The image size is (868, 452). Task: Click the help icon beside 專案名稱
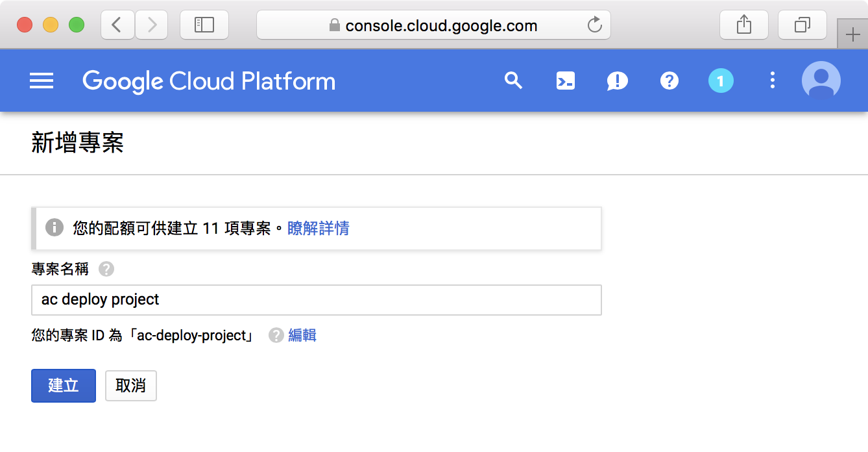pyautogui.click(x=106, y=269)
